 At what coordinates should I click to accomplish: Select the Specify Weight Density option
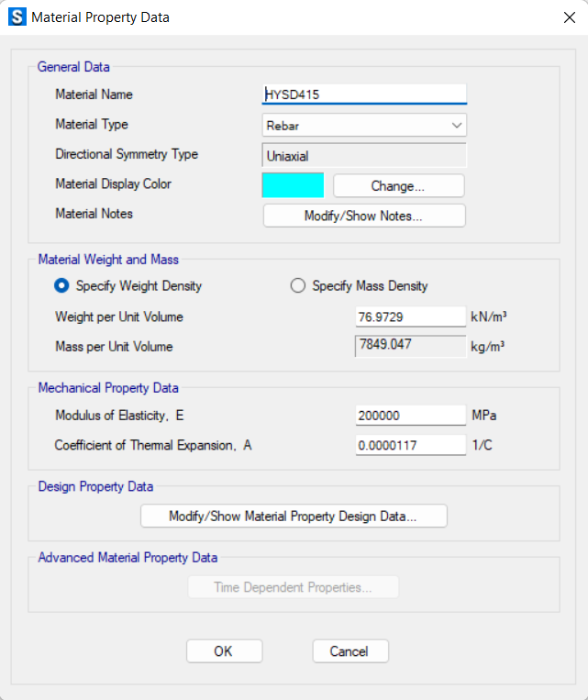(x=61, y=285)
